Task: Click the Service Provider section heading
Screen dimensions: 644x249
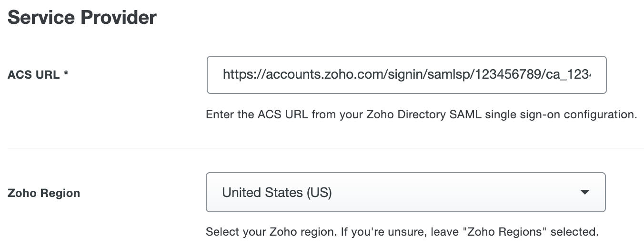Action: tap(82, 18)
